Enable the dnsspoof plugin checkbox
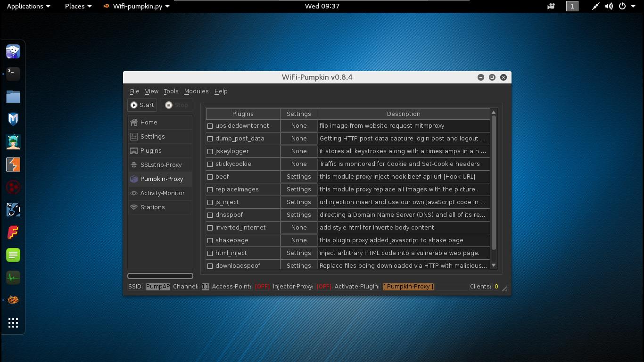The image size is (644, 362). click(x=210, y=215)
